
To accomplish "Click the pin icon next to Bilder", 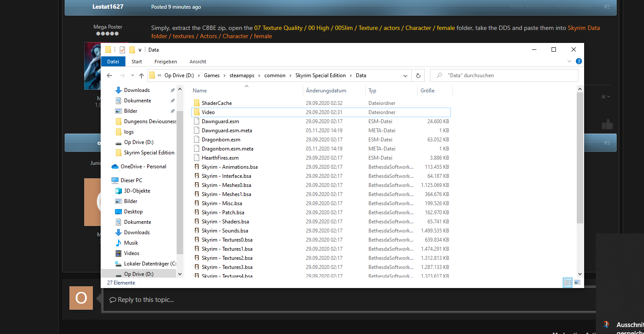I will 172,111.
